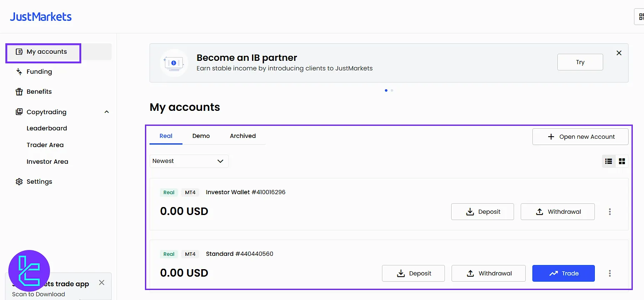Switch to the Demo tab
Viewport: 644px width, 300px height.
tap(201, 136)
